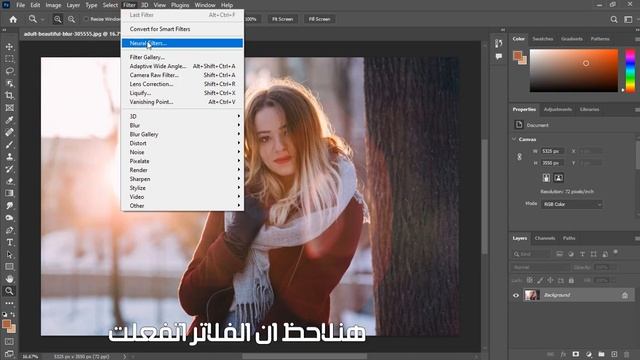The height and width of the screenshot is (360, 640).
Task: Click the Background layer thumbnail
Action: 532,295
